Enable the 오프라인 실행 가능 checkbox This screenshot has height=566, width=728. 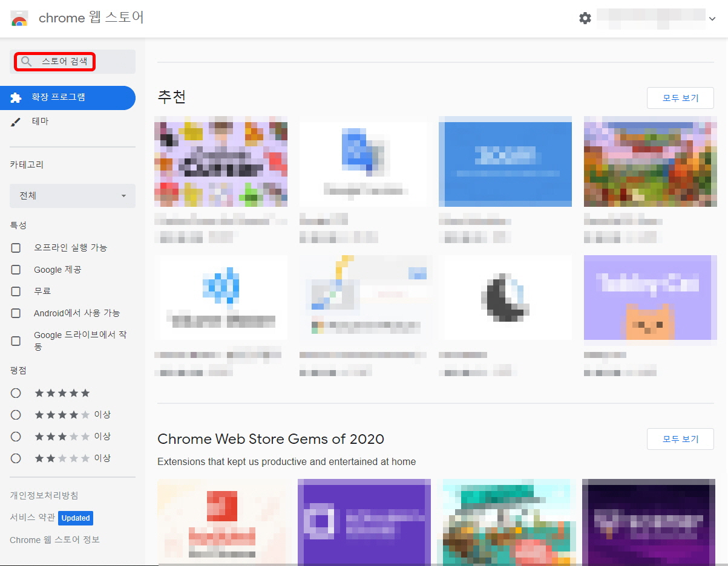pos(16,248)
